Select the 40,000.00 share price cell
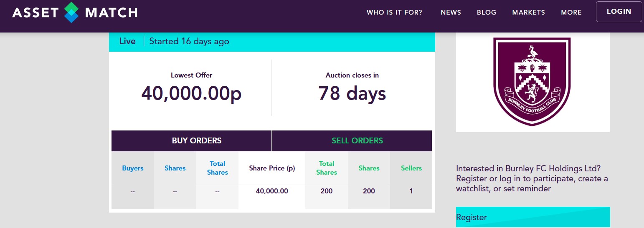This screenshot has height=228, width=644. (x=272, y=191)
